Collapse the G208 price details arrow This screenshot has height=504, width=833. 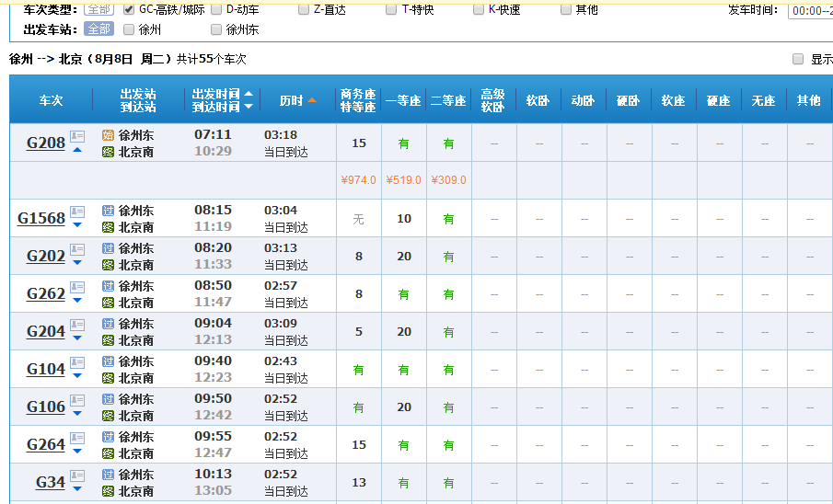click(77, 150)
